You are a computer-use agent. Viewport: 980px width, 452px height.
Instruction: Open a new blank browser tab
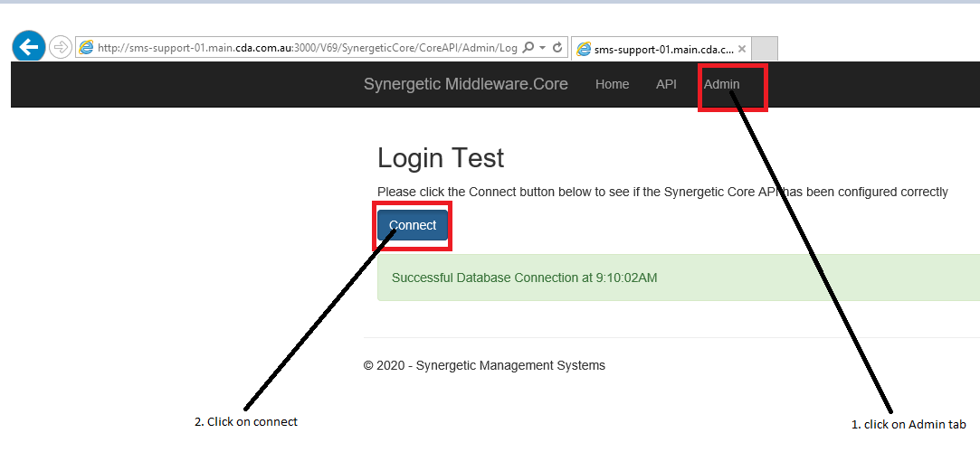click(765, 49)
